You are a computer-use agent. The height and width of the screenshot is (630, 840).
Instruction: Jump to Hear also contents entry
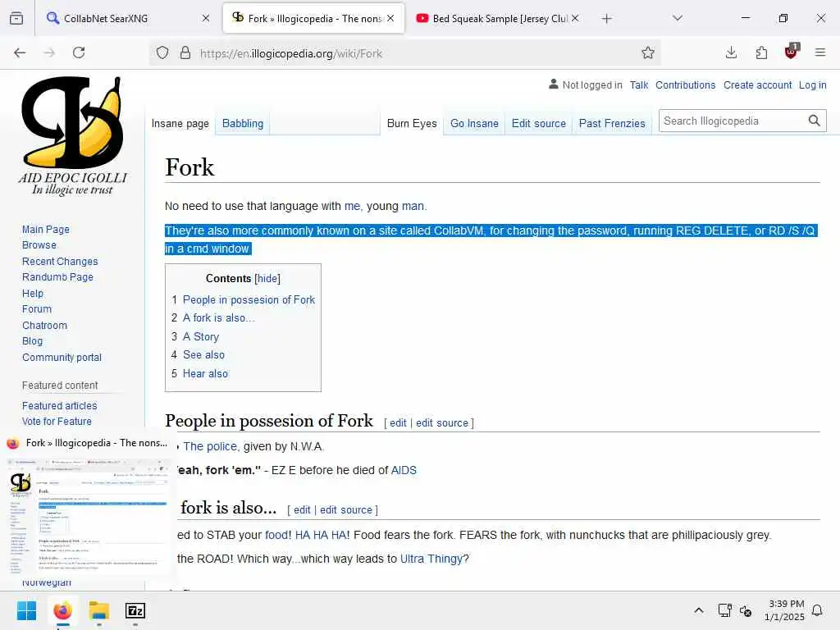pyautogui.click(x=205, y=373)
